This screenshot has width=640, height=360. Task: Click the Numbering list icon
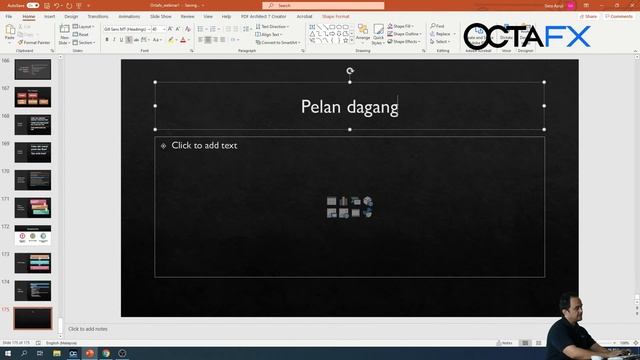[x=213, y=29]
